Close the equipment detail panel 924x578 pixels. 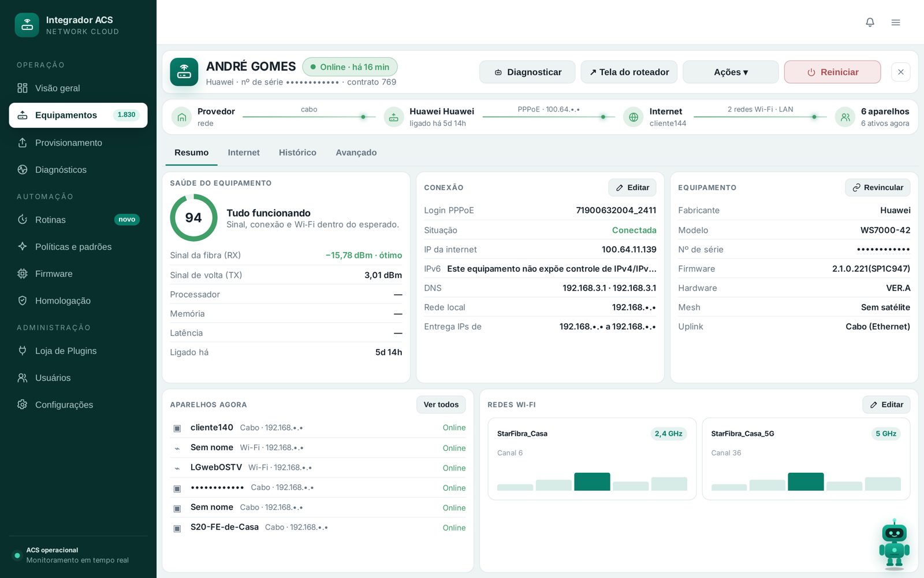tap(901, 72)
